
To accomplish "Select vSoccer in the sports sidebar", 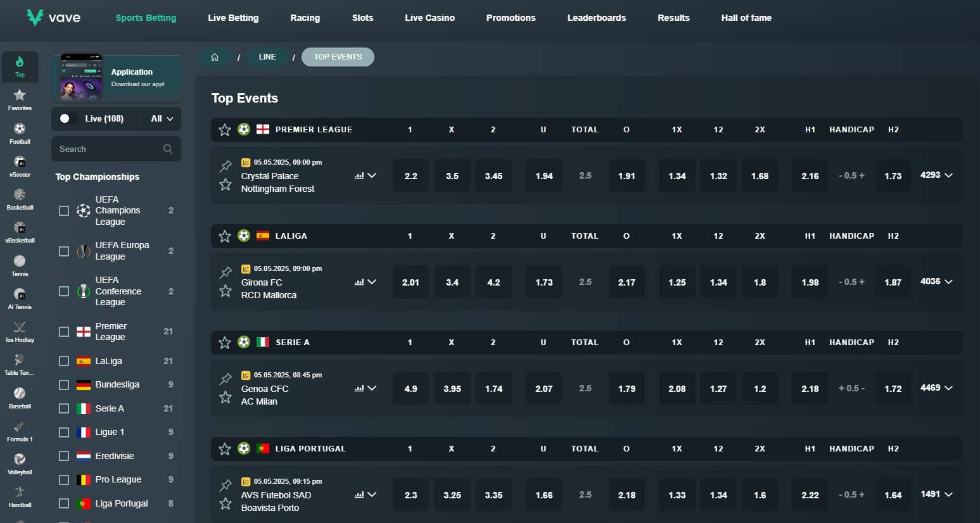I will [x=20, y=166].
